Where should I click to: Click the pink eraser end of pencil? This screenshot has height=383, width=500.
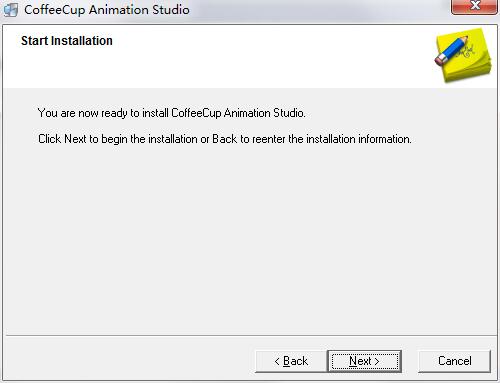tap(441, 60)
